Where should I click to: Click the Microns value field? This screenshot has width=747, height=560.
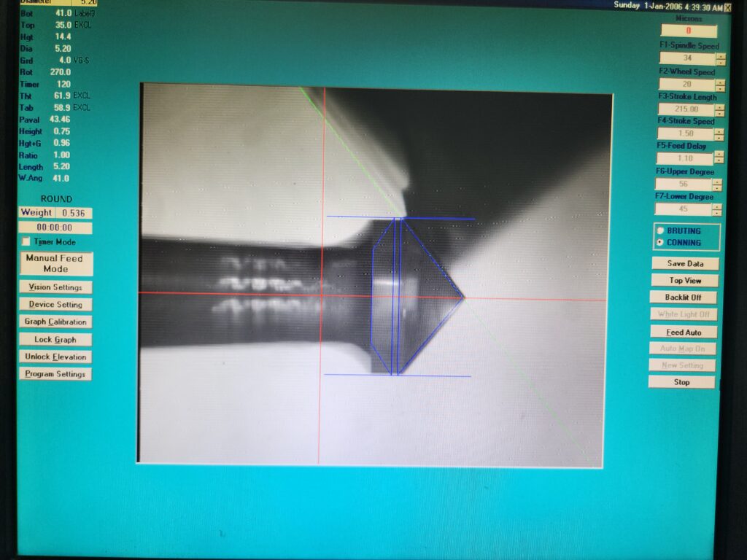[688, 31]
